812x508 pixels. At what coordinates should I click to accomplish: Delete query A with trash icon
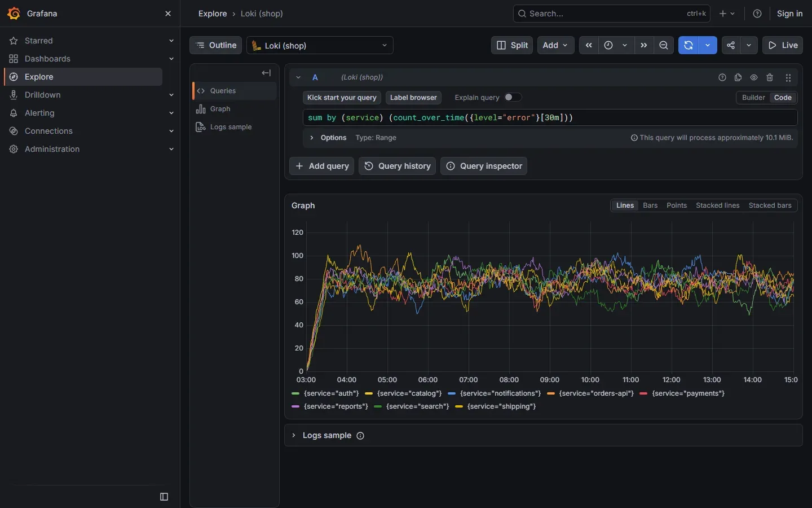(770, 77)
